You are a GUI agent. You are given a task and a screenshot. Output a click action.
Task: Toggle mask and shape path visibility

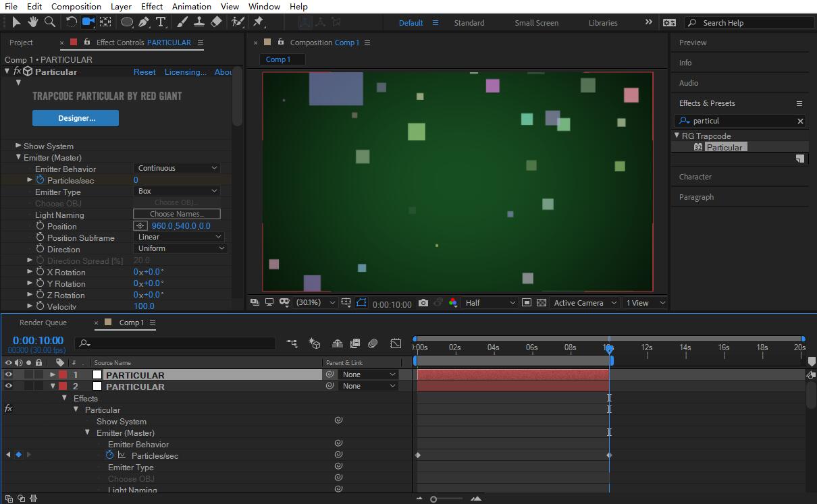pyautogui.click(x=361, y=303)
